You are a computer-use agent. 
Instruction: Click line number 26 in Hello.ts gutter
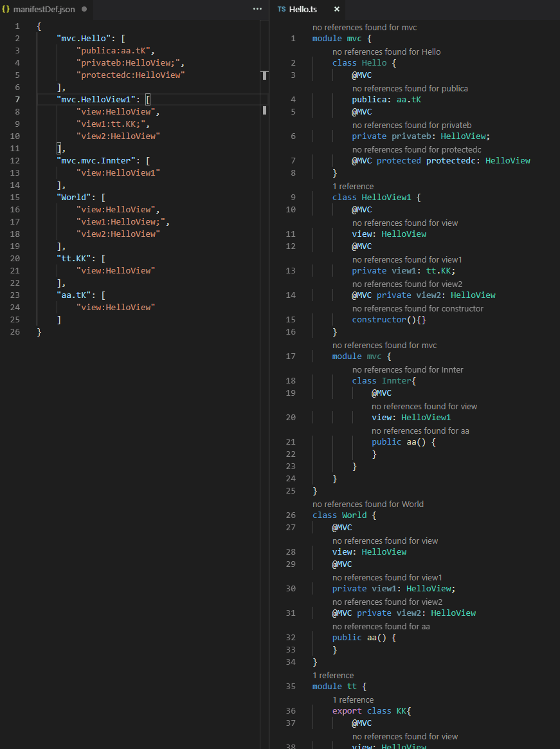click(291, 516)
